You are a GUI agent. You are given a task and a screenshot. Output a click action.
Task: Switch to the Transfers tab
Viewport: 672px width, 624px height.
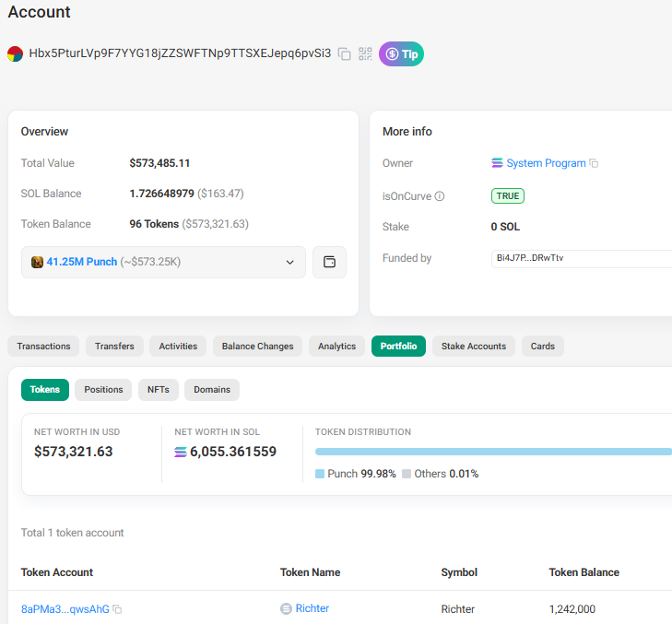114,347
